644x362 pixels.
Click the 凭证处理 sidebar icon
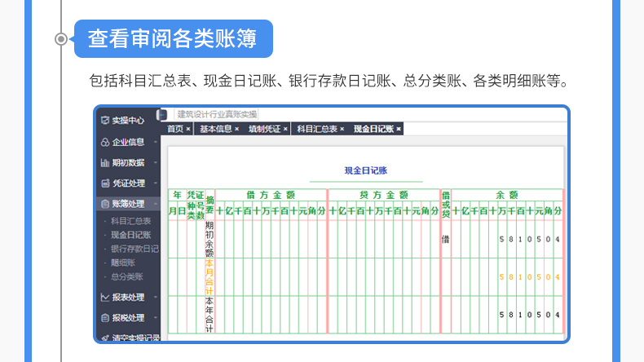coord(104,183)
